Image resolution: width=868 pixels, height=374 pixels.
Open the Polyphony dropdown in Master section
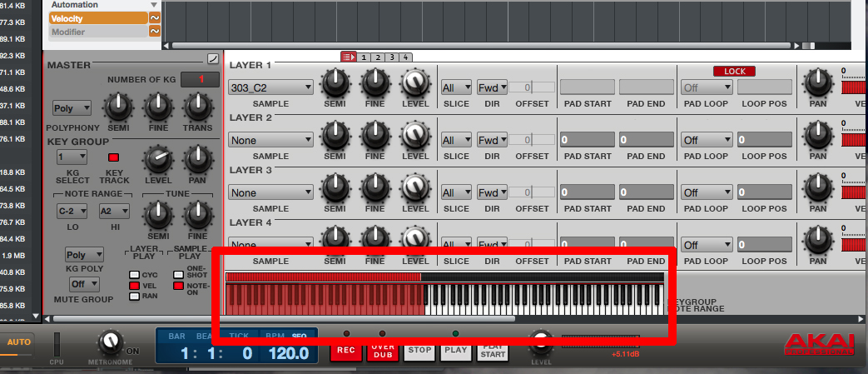[x=67, y=108]
